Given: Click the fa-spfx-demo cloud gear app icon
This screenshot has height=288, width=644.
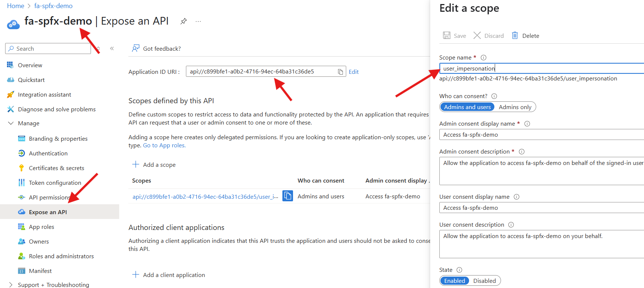Looking at the screenshot, I should (x=13, y=25).
